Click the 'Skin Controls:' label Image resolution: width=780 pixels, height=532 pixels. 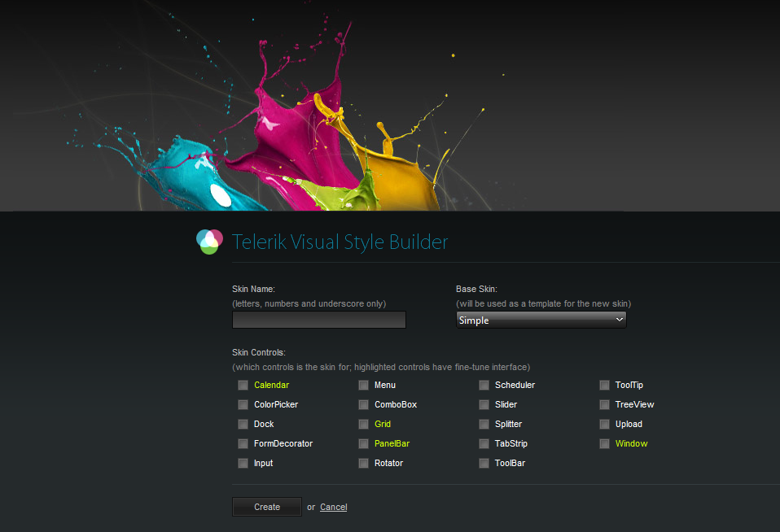pos(259,352)
